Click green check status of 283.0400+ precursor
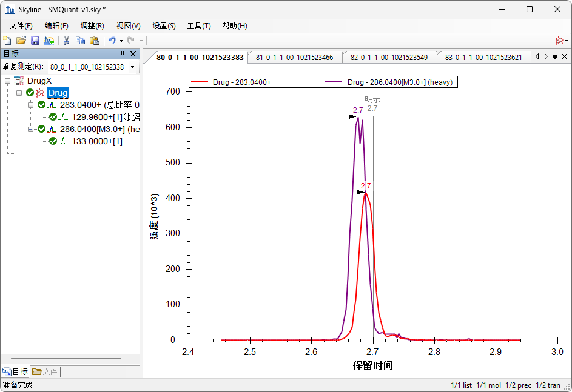Screen dimensions: 572x392 coord(42,105)
